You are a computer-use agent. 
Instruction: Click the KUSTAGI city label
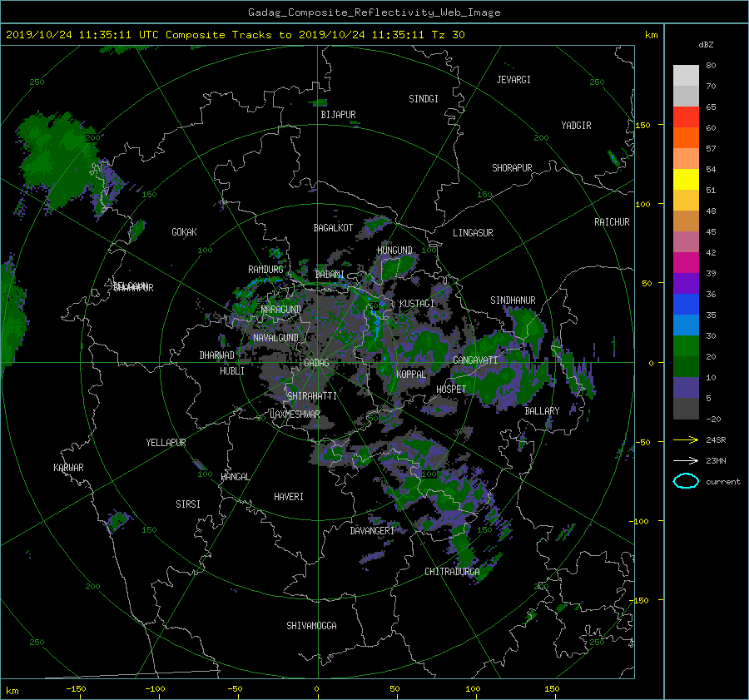[x=417, y=304]
